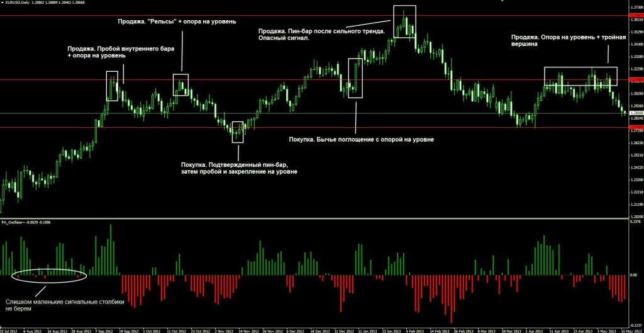Select the wide triple top rectangle

click(580, 76)
